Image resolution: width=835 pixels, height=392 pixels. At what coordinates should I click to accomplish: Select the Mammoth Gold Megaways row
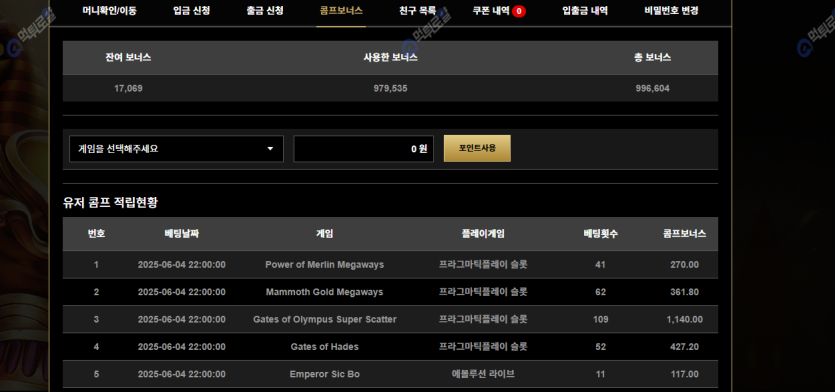coord(390,292)
